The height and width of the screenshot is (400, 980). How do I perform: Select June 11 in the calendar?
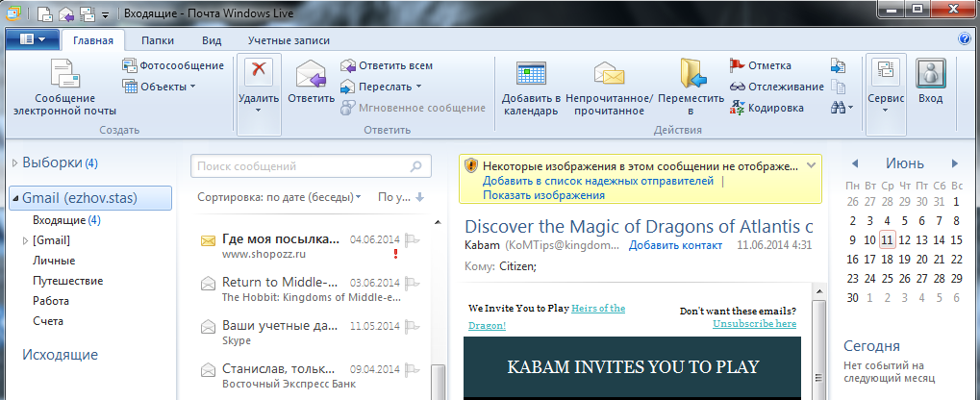pos(887,240)
